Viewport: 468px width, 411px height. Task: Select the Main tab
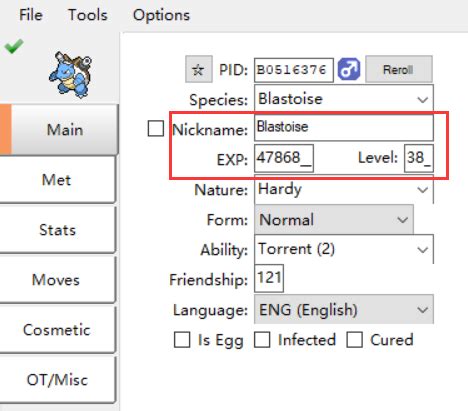click(59, 129)
